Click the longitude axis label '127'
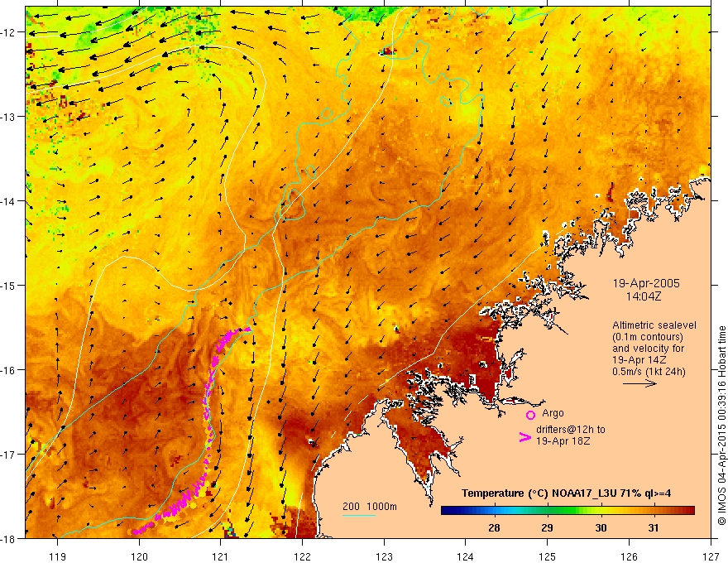The width and height of the screenshot is (728, 563). coord(711,556)
